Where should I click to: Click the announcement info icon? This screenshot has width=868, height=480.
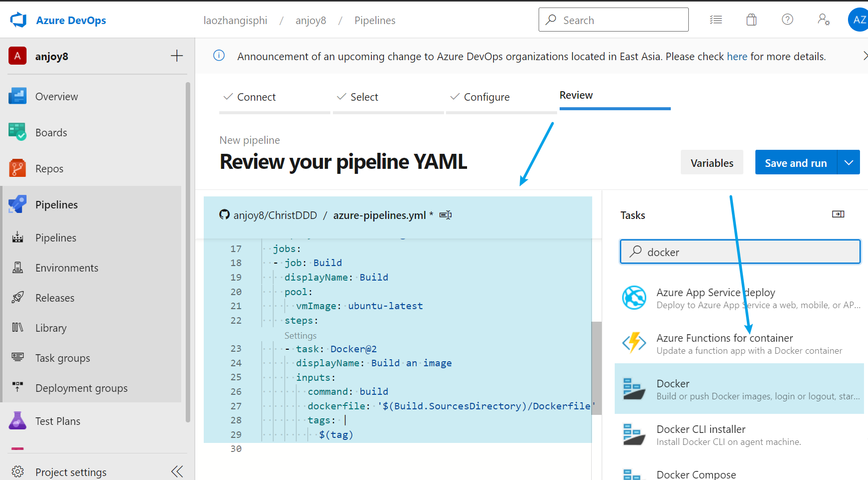(x=219, y=56)
